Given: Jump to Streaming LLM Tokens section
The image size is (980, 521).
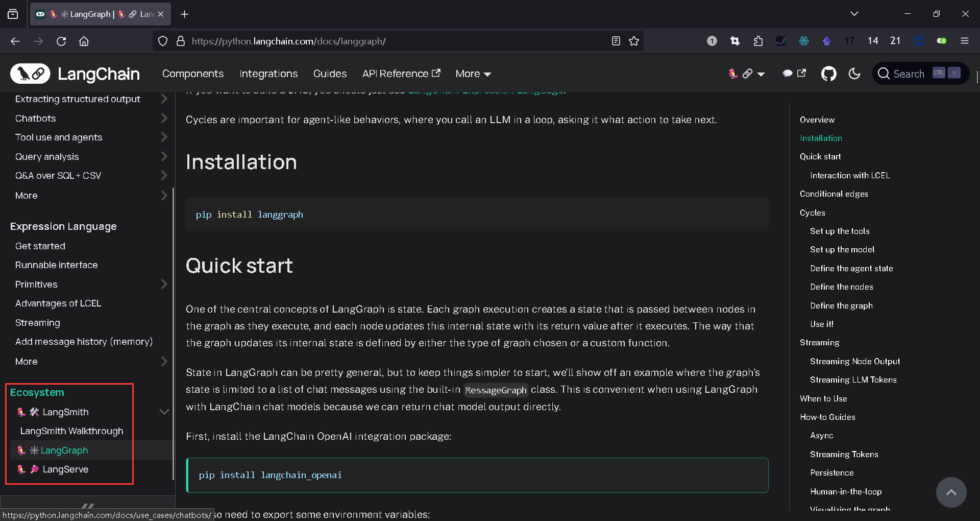Looking at the screenshot, I should [853, 380].
